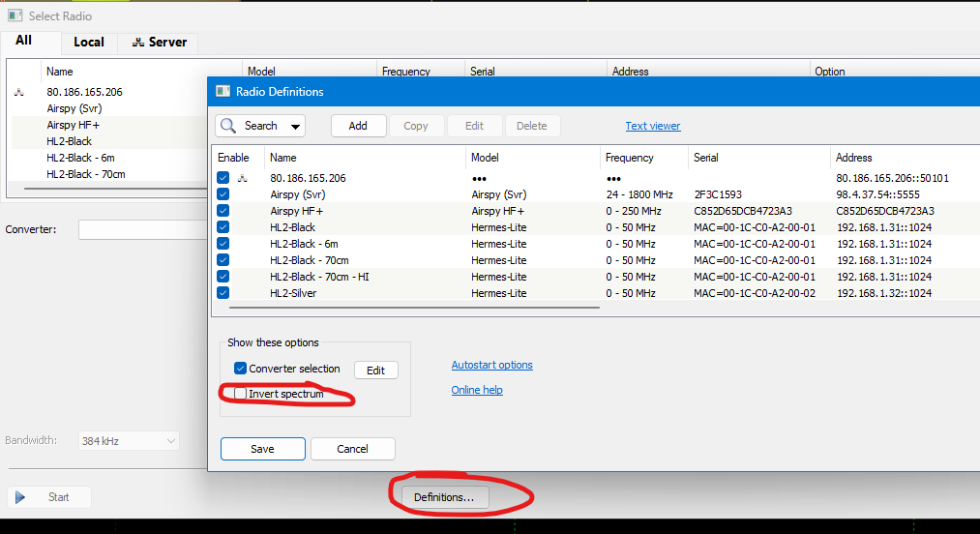Save the radio definitions
980x534 pixels.
(x=262, y=449)
